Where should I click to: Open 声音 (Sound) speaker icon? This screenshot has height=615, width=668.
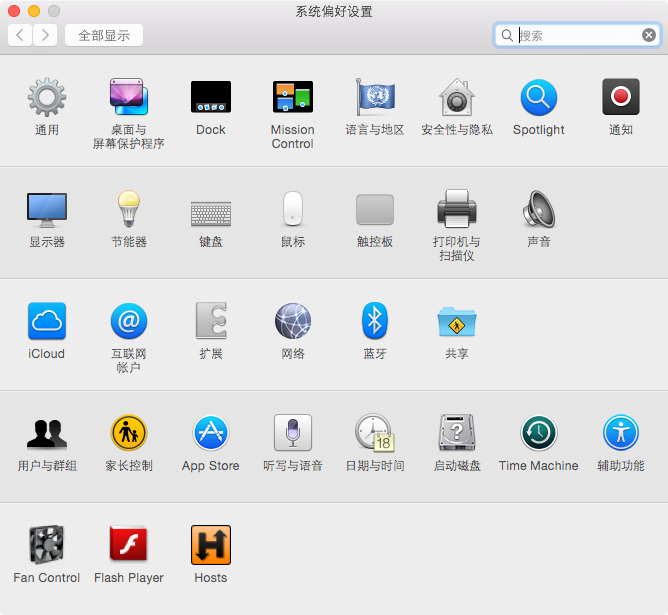(x=538, y=209)
